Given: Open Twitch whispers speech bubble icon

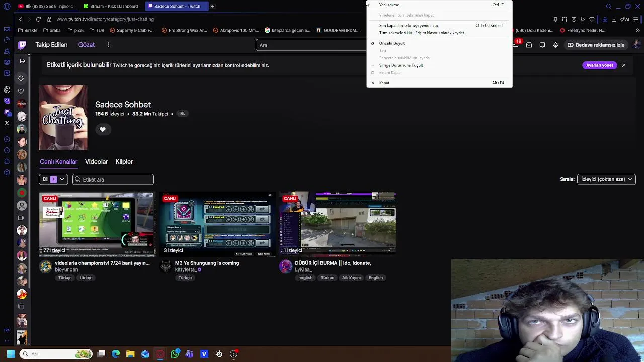Looking at the screenshot, I should coord(542,45).
